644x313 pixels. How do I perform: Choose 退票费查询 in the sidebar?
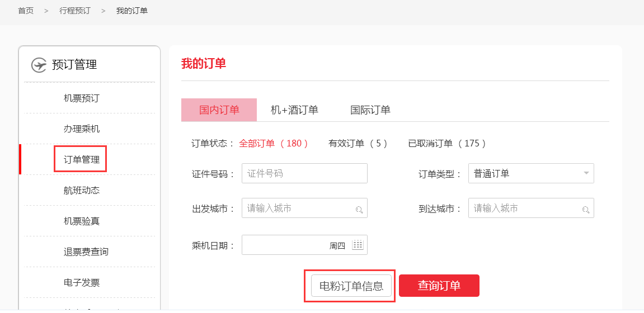(x=86, y=252)
